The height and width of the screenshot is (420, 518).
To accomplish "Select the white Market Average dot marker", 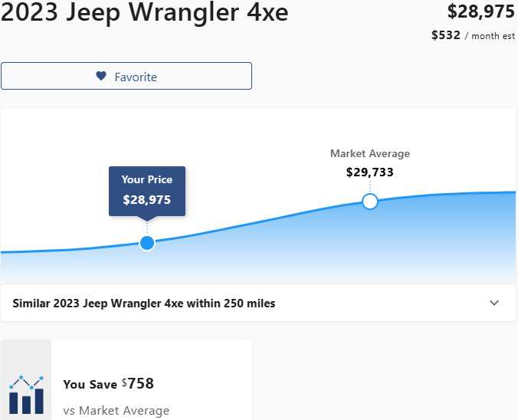I will [x=370, y=202].
